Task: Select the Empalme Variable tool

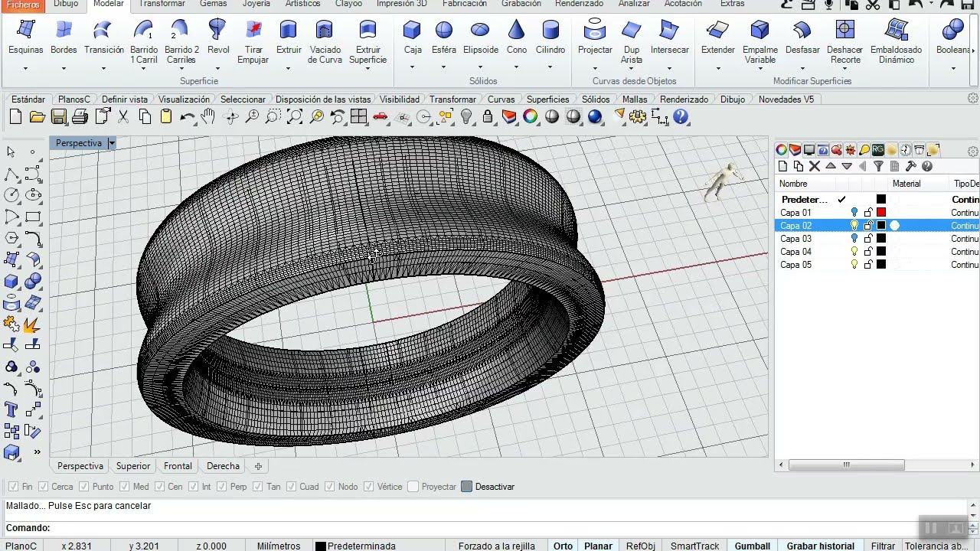Action: click(x=760, y=41)
